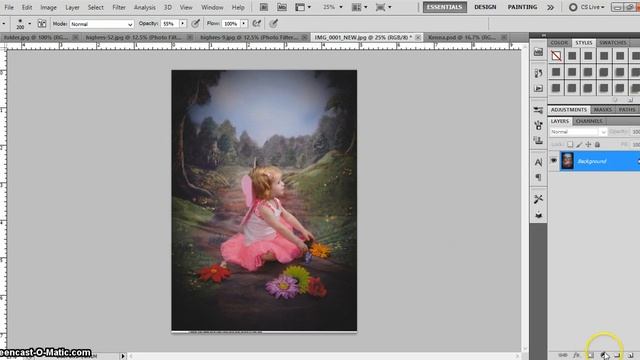640x360 pixels.
Task: Add a layer mask
Action: point(590,356)
